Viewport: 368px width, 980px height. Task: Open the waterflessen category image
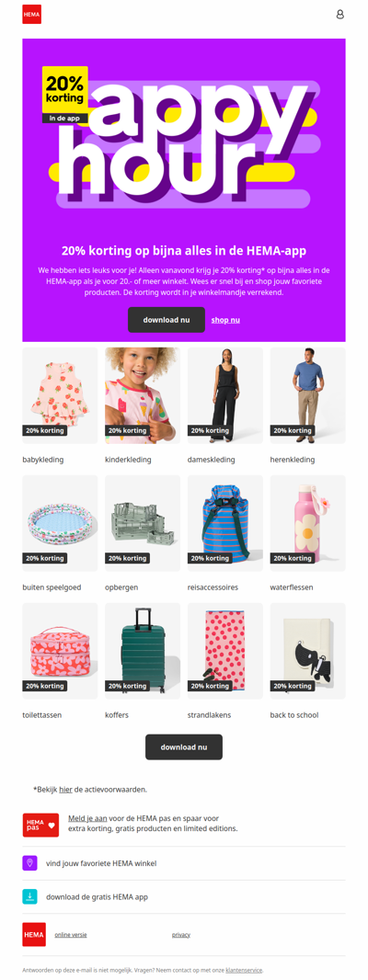pyautogui.click(x=308, y=523)
